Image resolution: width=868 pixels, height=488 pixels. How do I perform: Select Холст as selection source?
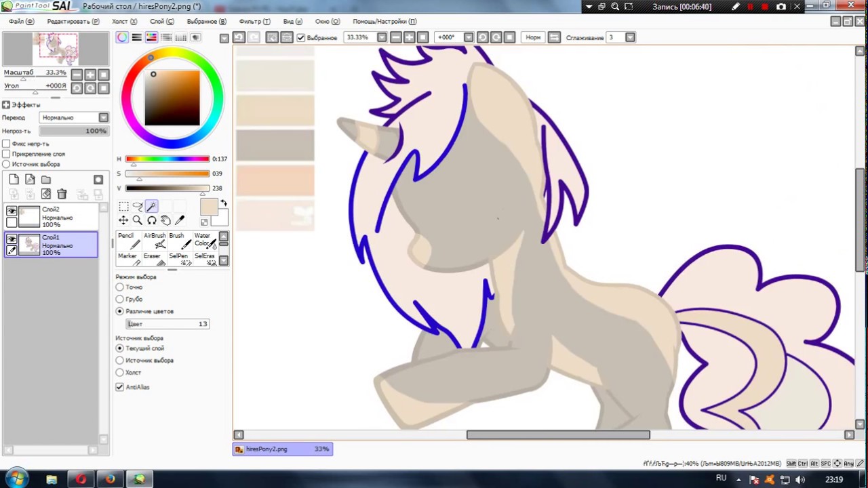pyautogui.click(x=120, y=372)
